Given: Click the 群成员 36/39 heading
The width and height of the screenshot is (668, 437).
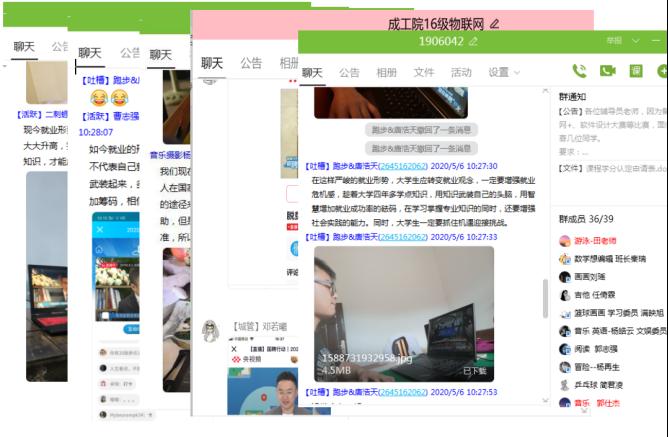Looking at the screenshot, I should click(x=586, y=219).
